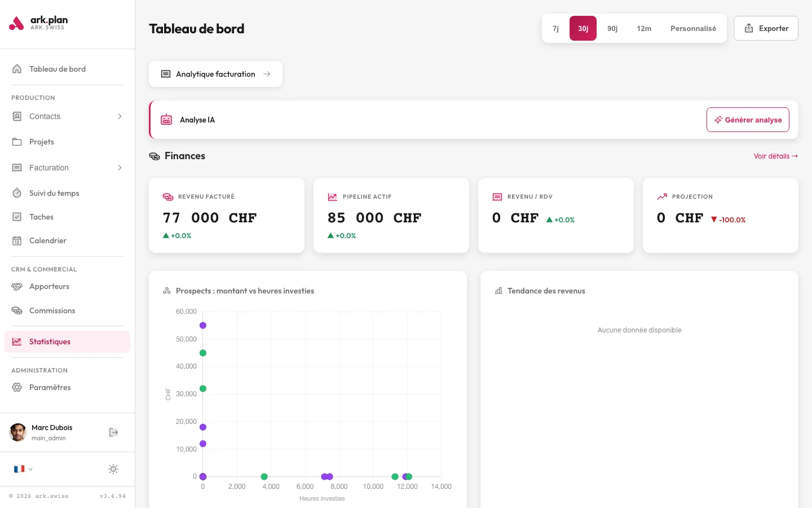Expand the Contacts submenu chevron
The width and height of the screenshot is (812, 508).
point(120,116)
